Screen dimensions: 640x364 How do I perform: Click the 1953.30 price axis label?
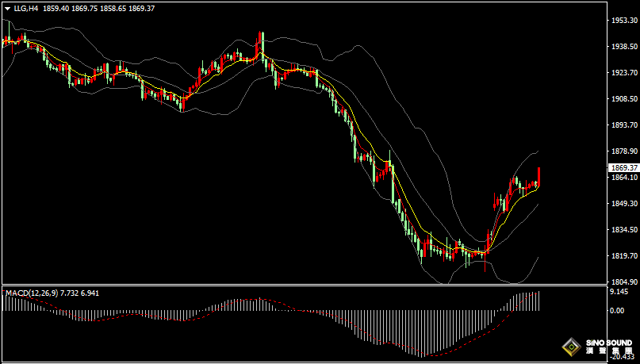point(624,21)
